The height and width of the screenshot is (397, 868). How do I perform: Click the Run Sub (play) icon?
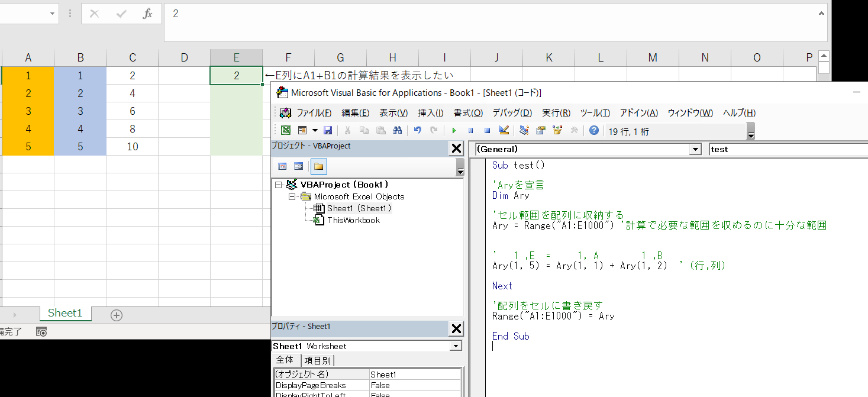(x=454, y=131)
